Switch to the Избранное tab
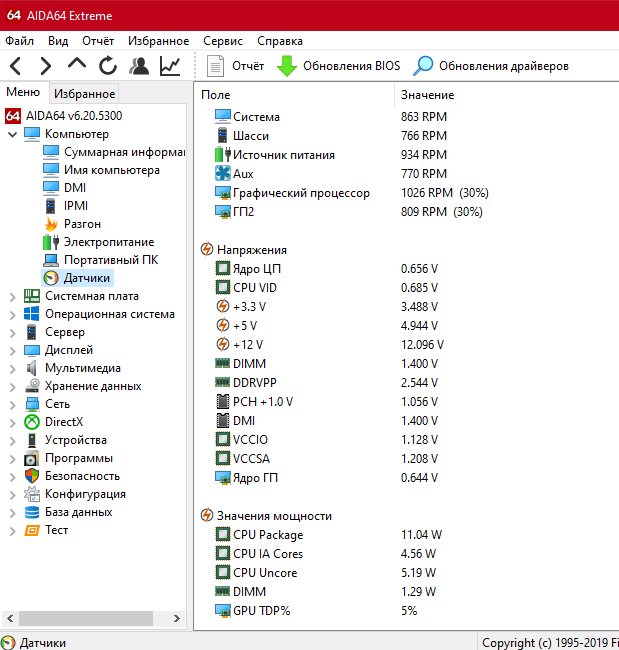 point(85,94)
